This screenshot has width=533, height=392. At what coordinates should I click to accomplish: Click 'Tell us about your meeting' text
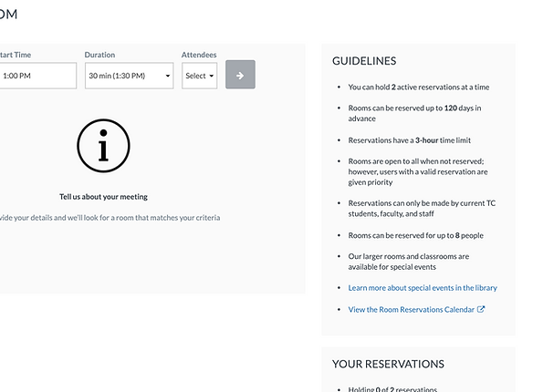(103, 197)
